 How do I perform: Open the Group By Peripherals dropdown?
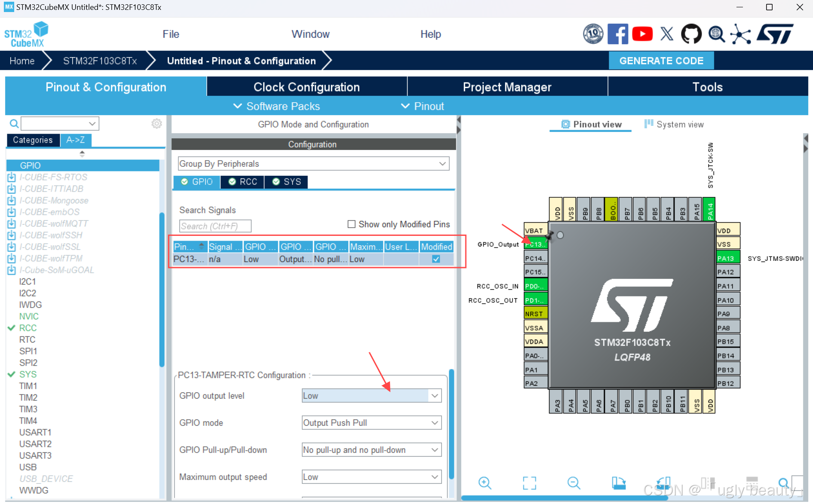click(x=313, y=164)
